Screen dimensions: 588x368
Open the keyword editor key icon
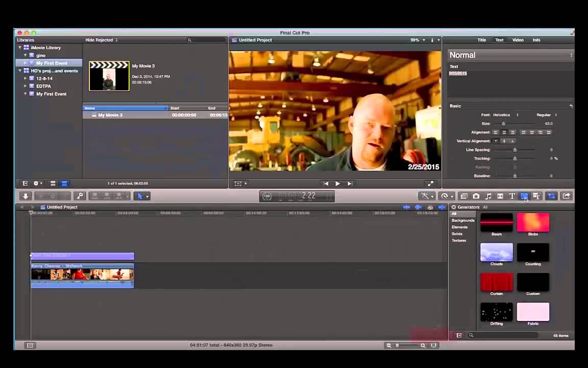(80, 196)
